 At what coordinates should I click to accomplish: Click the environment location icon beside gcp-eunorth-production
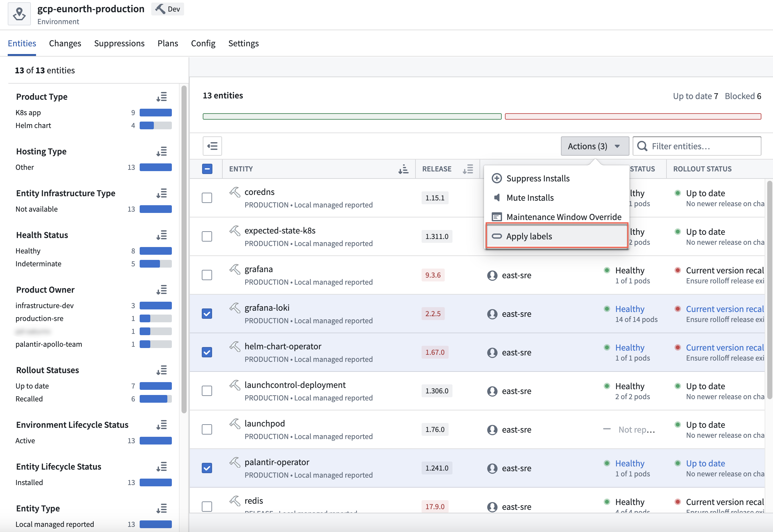pyautogui.click(x=19, y=14)
